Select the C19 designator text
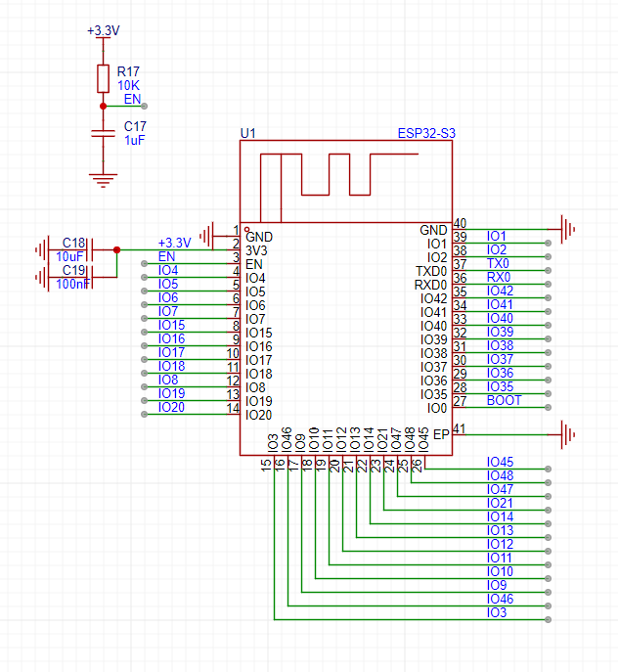This screenshot has height=672, width=618. point(73,270)
